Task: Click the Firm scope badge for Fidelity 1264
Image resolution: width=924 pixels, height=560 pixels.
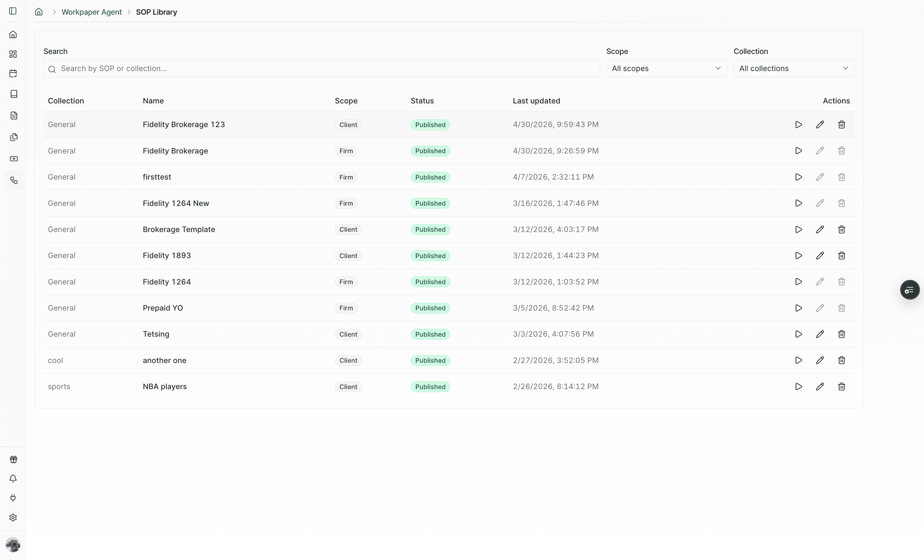Action: [346, 282]
